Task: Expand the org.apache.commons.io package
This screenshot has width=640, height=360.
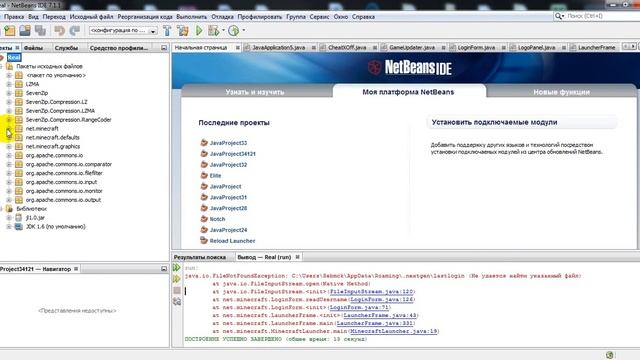Action: tap(9, 156)
